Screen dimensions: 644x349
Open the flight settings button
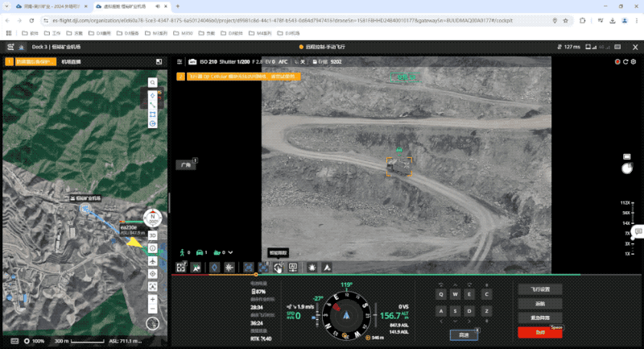540,289
